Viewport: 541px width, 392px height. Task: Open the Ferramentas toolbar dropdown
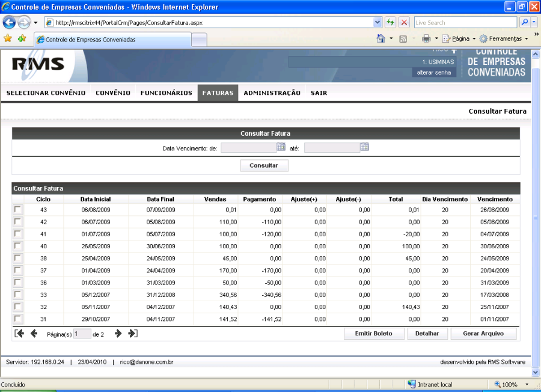coord(504,38)
